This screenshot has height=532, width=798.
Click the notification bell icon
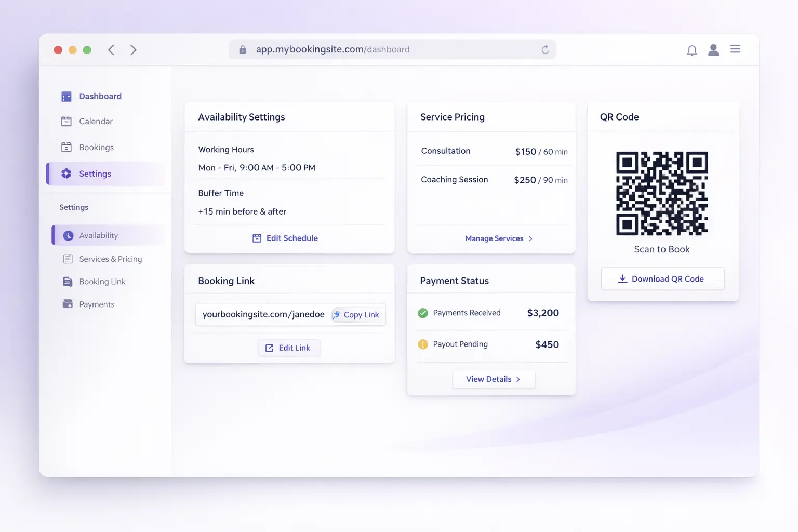(x=691, y=50)
